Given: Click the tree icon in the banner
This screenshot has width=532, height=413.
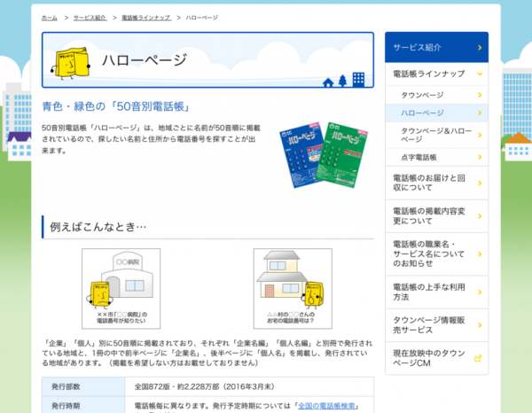Looking at the screenshot, I should pos(343,80).
